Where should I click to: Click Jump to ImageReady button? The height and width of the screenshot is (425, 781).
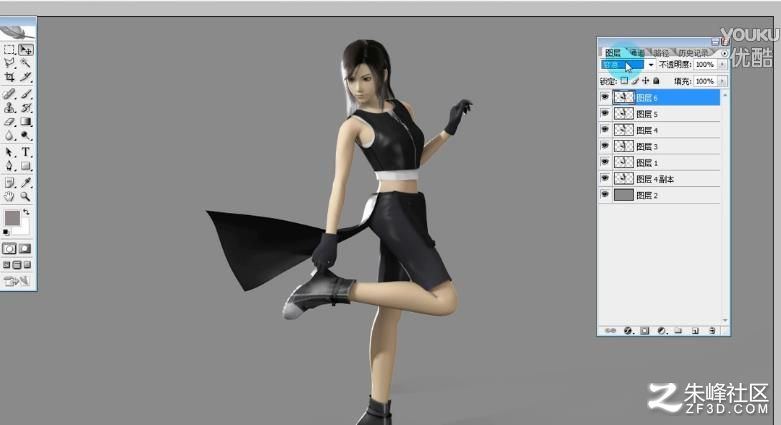pos(17,282)
